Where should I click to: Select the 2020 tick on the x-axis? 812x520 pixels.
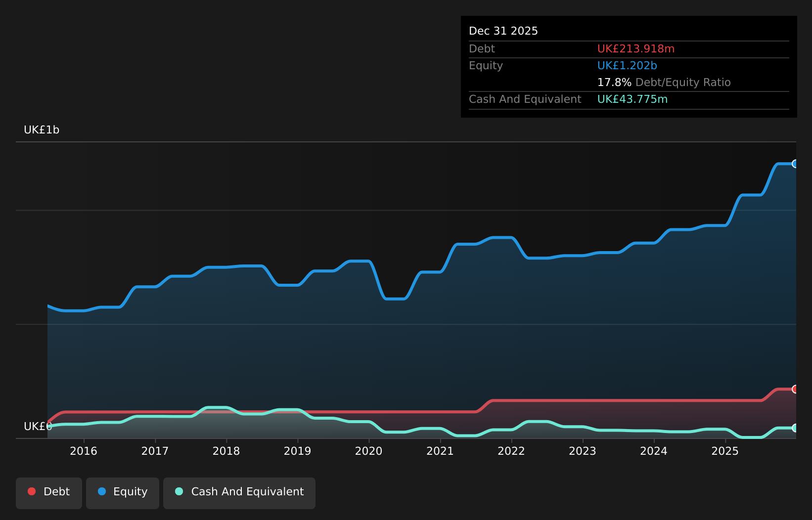pos(368,451)
